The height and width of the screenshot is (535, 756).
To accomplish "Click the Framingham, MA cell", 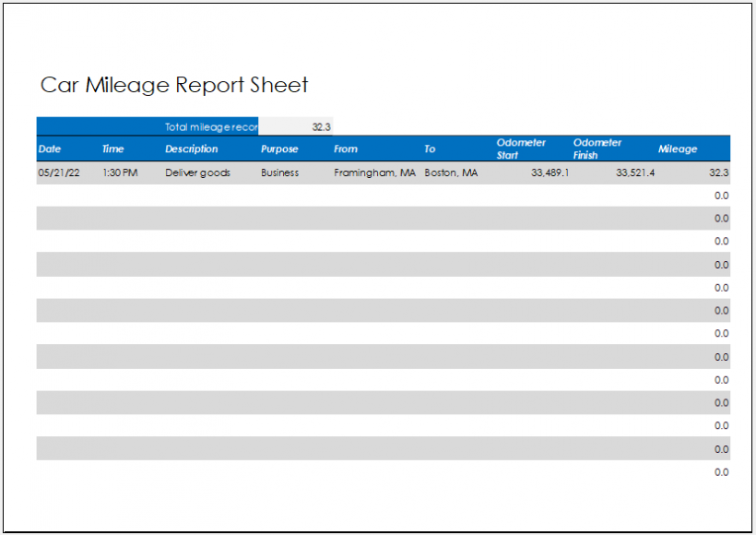I will click(x=374, y=172).
